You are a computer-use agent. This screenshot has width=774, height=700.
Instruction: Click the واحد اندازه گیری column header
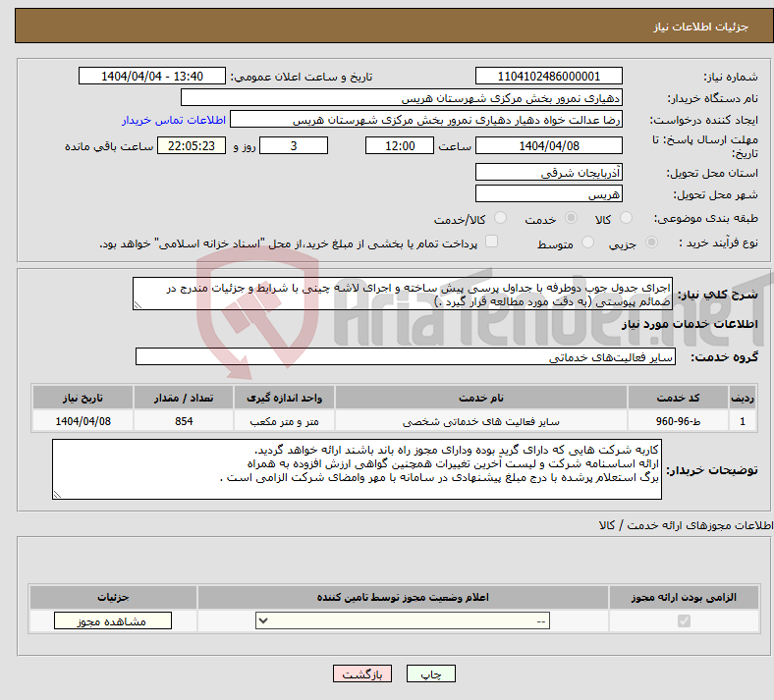284,398
